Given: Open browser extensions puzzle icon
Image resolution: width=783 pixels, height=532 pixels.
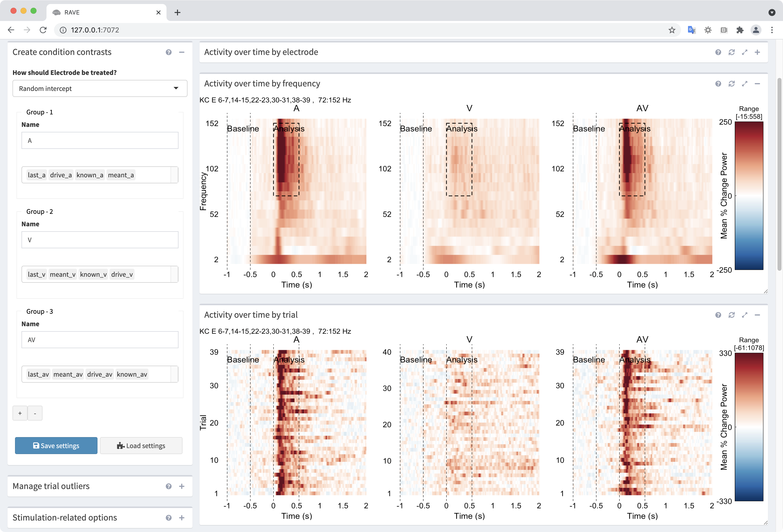Looking at the screenshot, I should pos(740,30).
